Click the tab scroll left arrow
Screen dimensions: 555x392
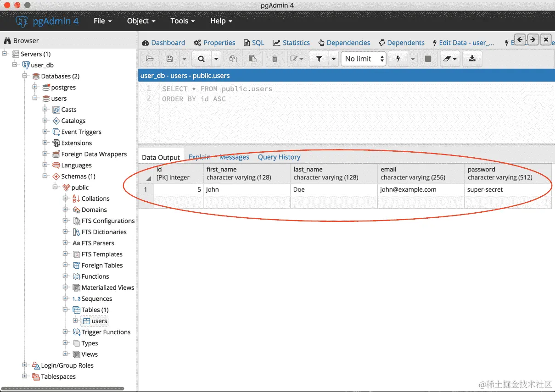click(x=520, y=40)
